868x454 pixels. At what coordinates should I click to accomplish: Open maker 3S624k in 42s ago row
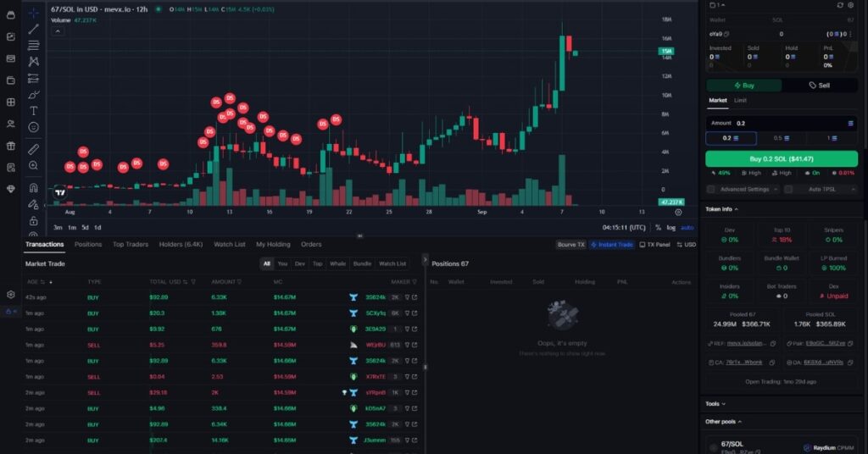click(x=376, y=297)
